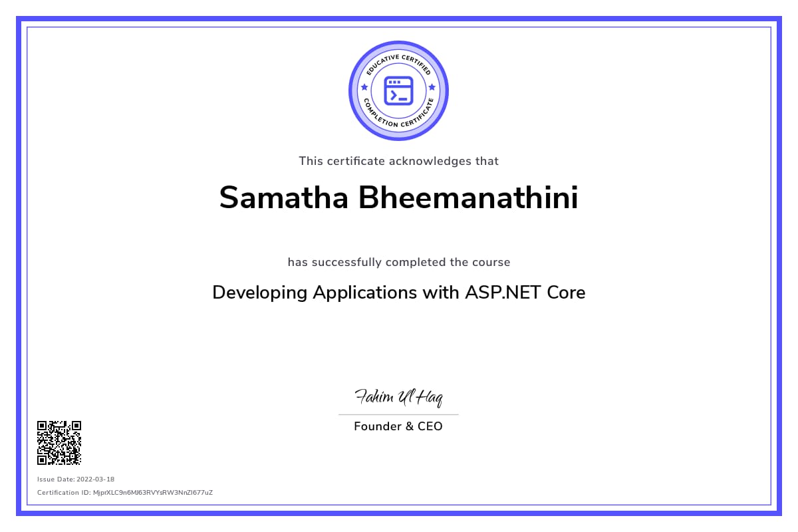Click the Fahim Ul Haq signature

[398, 398]
